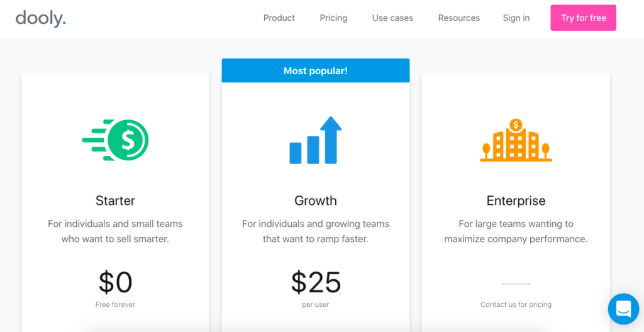Open the Product menu
Viewport: 644px width, 332px height.
coord(279,18)
